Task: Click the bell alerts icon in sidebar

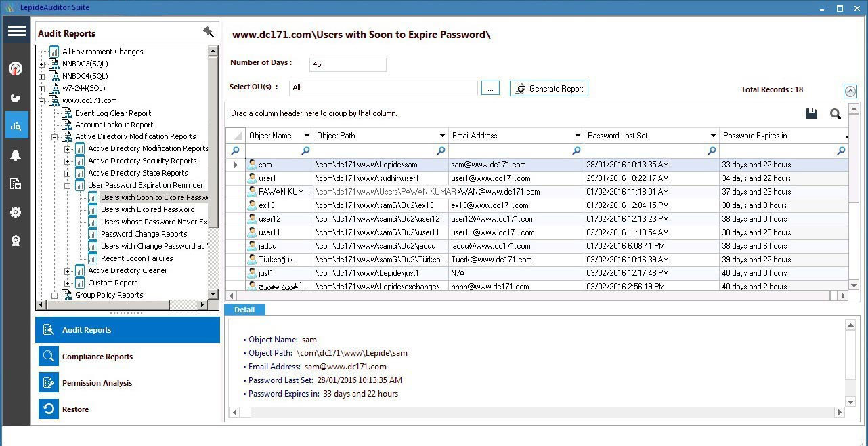Action: (16, 155)
